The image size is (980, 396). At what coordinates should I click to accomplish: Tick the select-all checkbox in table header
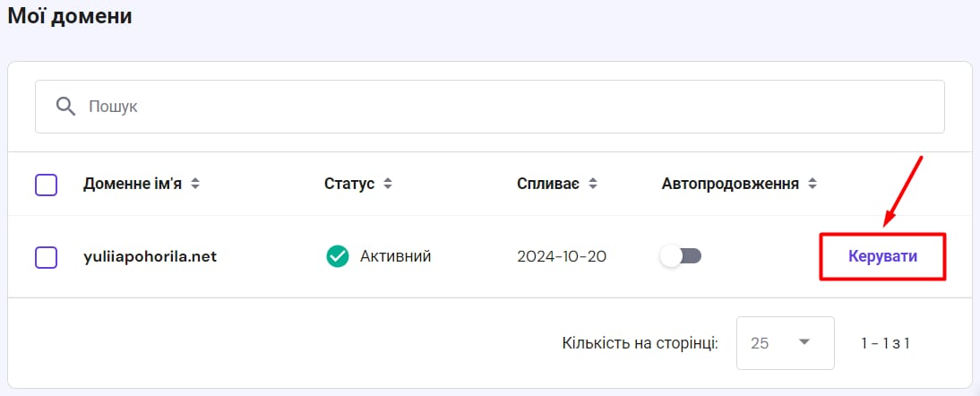(x=47, y=185)
